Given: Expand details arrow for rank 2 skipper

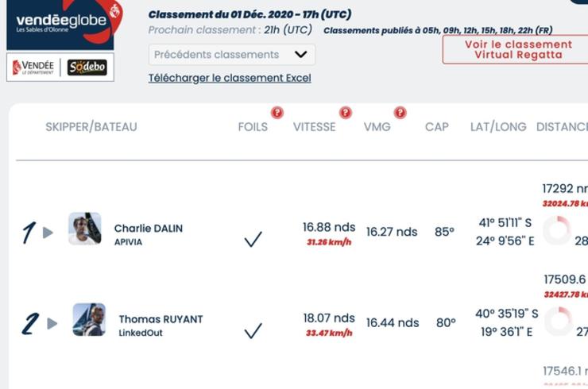Looking at the screenshot, I should 52,323.
